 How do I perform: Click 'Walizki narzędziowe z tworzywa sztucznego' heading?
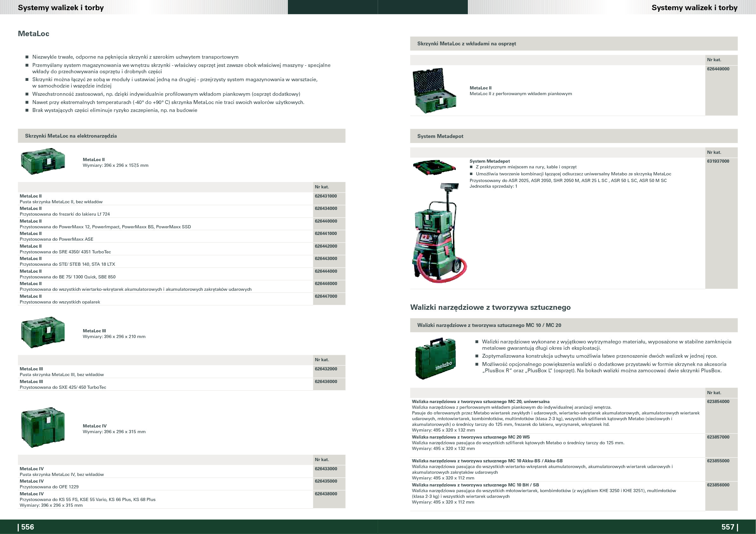coord(490,307)
